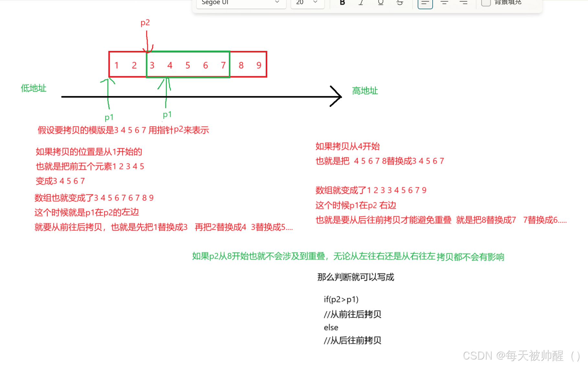This screenshot has height=366, width=588.
Task: Select the green text about p2 starting from 8
Action: point(348,257)
